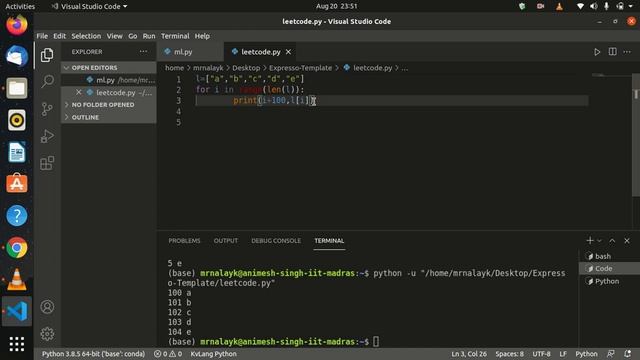Close the leetcode.py editor tab
The image size is (640, 360).
tap(289, 52)
